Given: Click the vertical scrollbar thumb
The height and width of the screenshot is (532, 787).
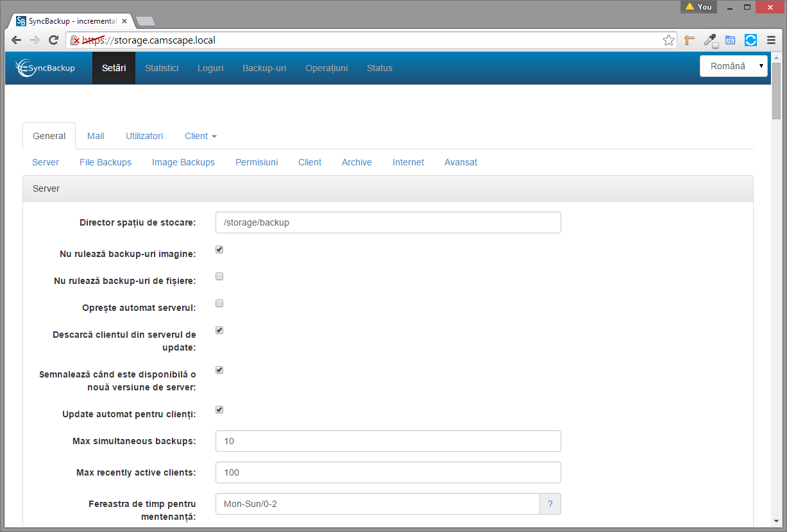Looking at the screenshot, I should [777, 90].
